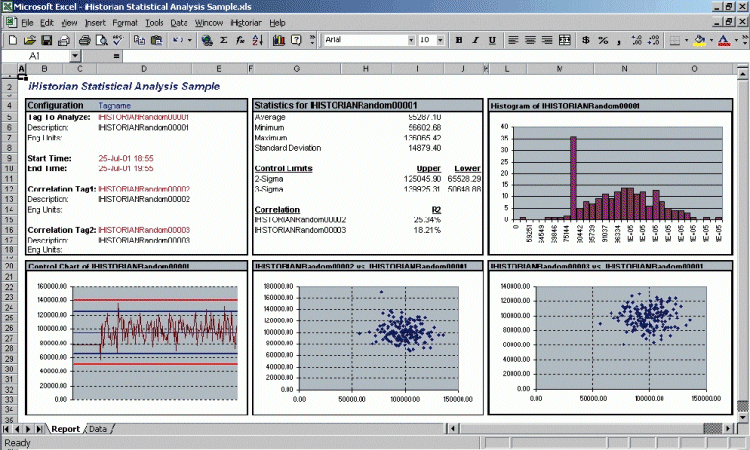Open the font name dropdown showing Arial

411,40
